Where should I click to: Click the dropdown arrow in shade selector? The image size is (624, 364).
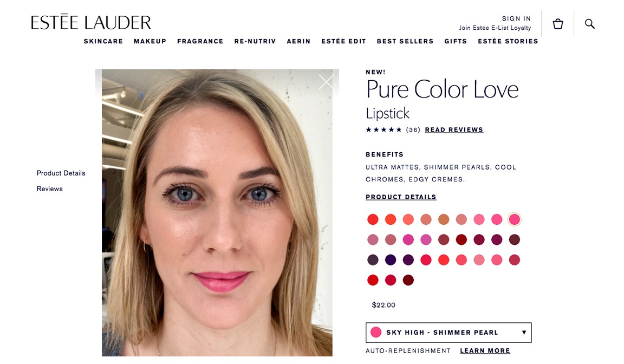point(524,333)
